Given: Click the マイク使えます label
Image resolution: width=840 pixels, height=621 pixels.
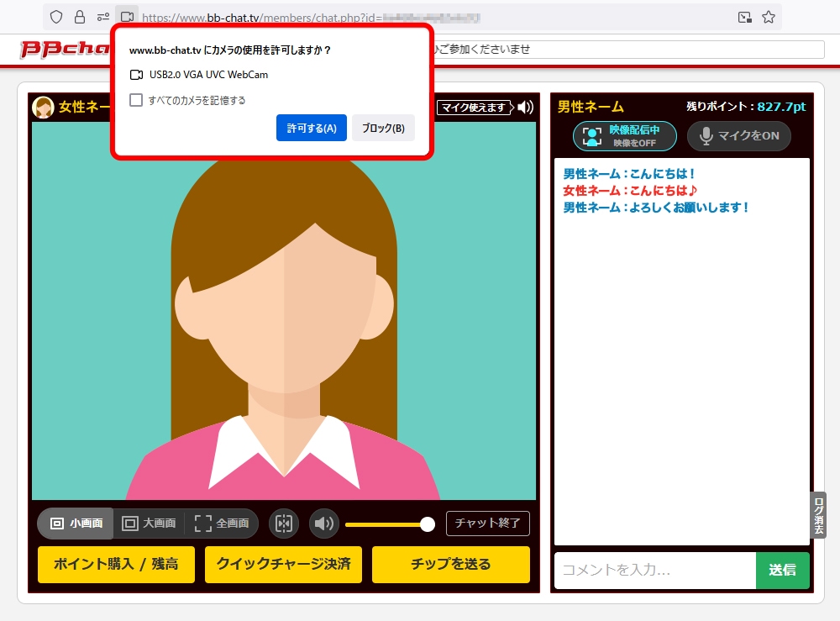Looking at the screenshot, I should coord(474,108).
